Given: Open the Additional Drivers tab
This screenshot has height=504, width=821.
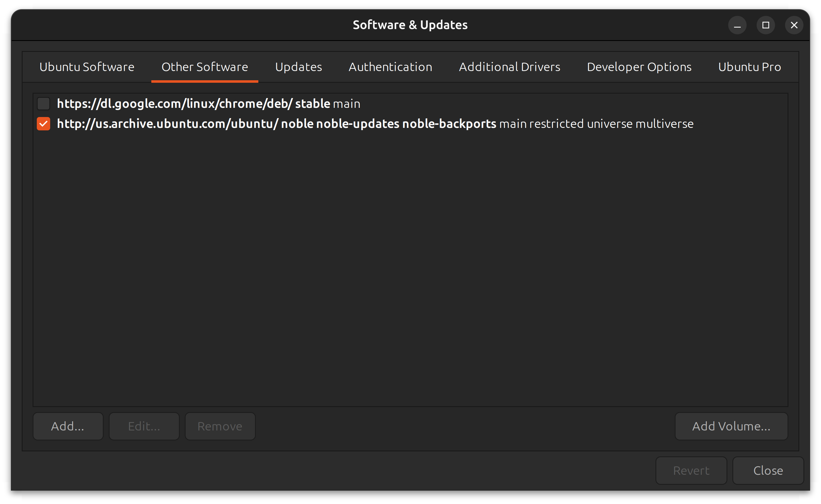Looking at the screenshot, I should click(509, 67).
